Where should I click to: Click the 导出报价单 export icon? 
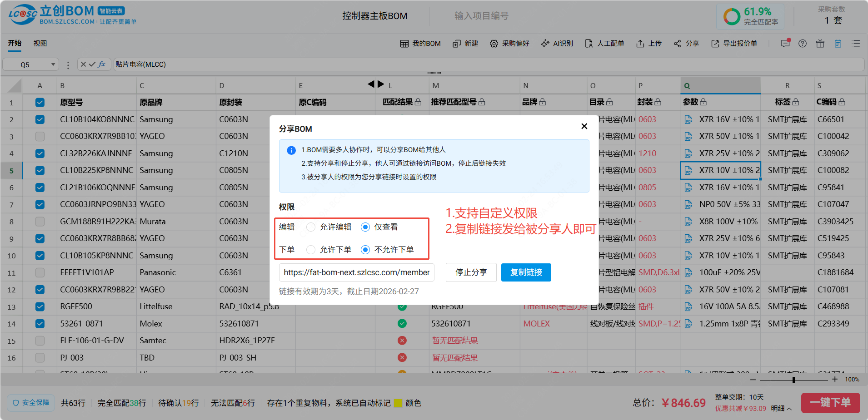715,44
